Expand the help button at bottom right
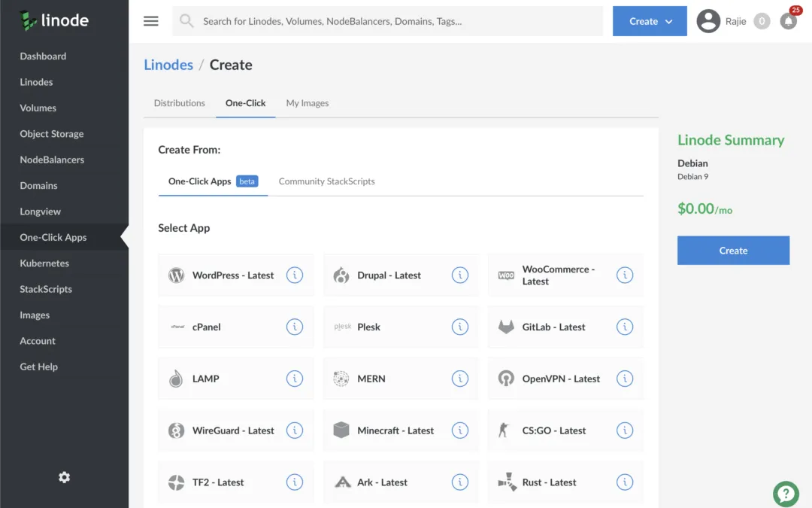This screenshot has height=508, width=812. (x=786, y=494)
